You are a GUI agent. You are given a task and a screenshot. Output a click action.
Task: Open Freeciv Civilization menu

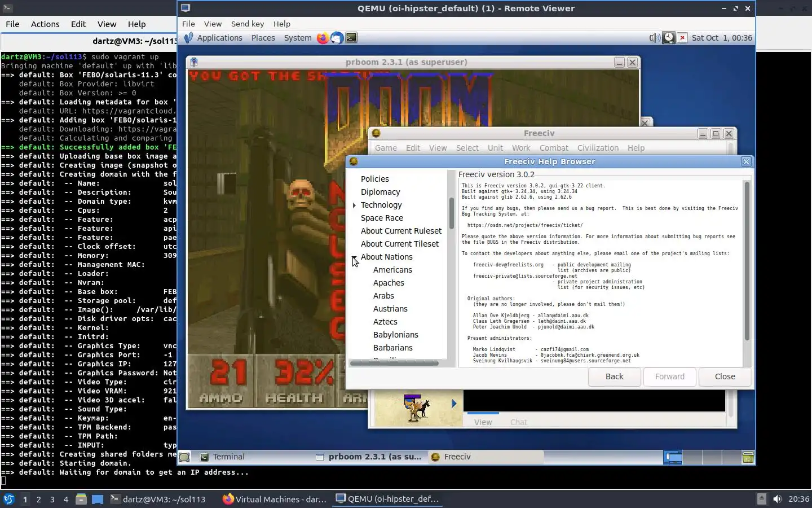[x=598, y=148]
